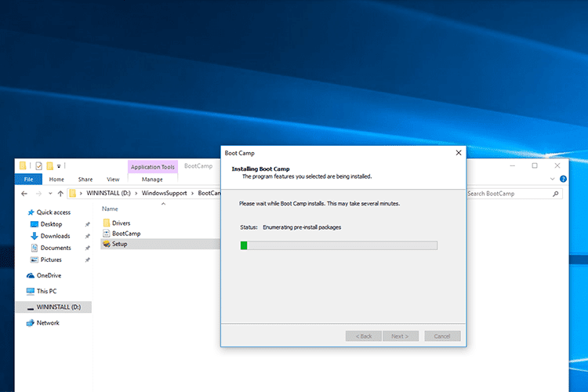Open Downloads in Quick access

pos(55,236)
